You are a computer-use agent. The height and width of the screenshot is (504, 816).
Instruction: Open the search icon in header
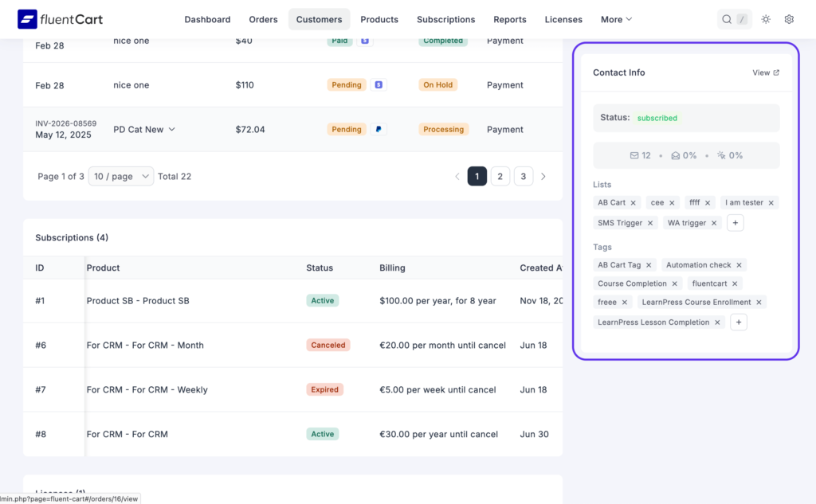pos(727,19)
